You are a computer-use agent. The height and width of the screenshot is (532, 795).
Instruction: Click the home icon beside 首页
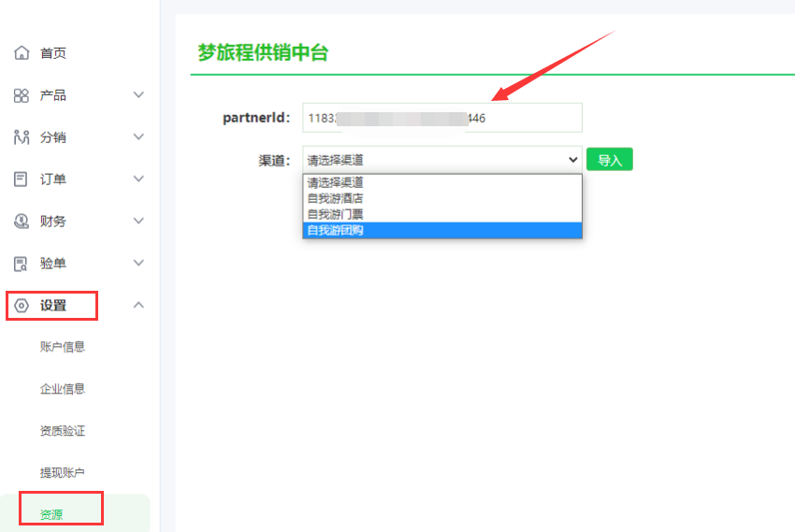tap(22, 53)
